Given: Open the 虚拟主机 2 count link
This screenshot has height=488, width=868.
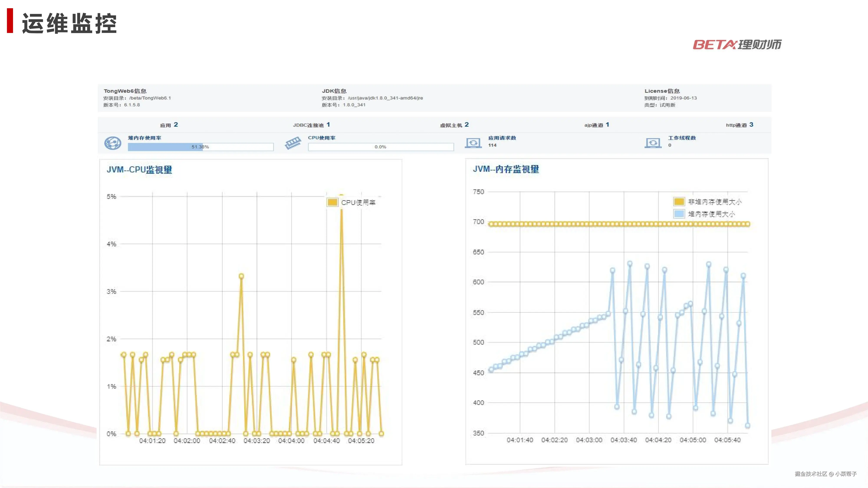Looking at the screenshot, I should (x=466, y=125).
